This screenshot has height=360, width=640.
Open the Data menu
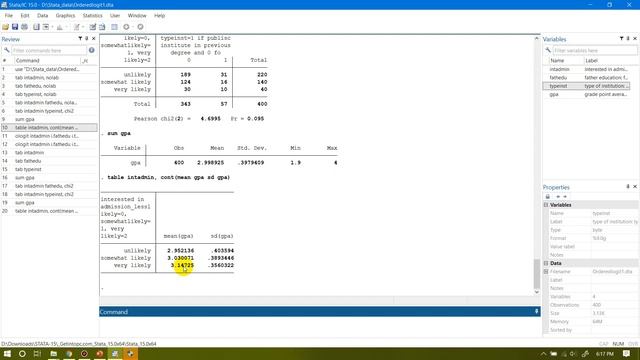pyautogui.click(x=42, y=16)
